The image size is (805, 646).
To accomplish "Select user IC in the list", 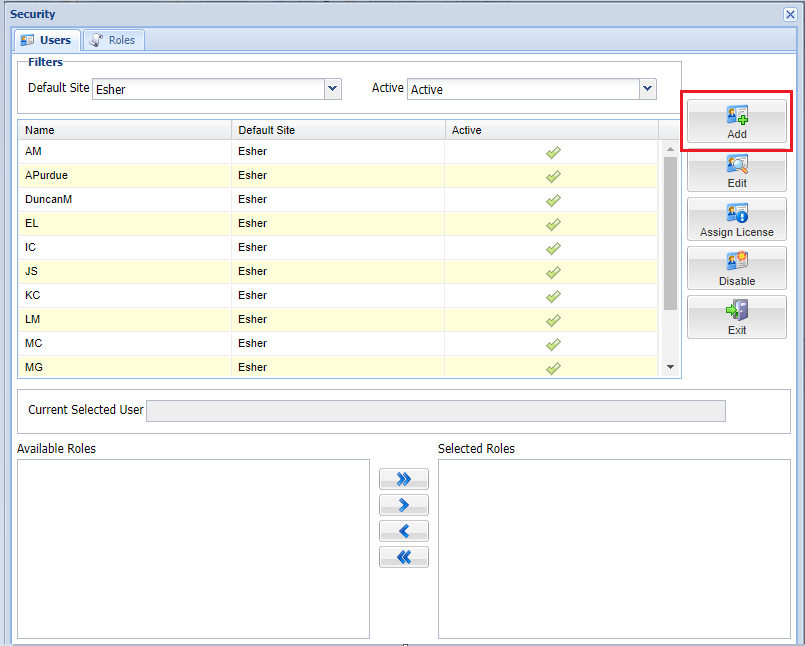I will [x=338, y=248].
